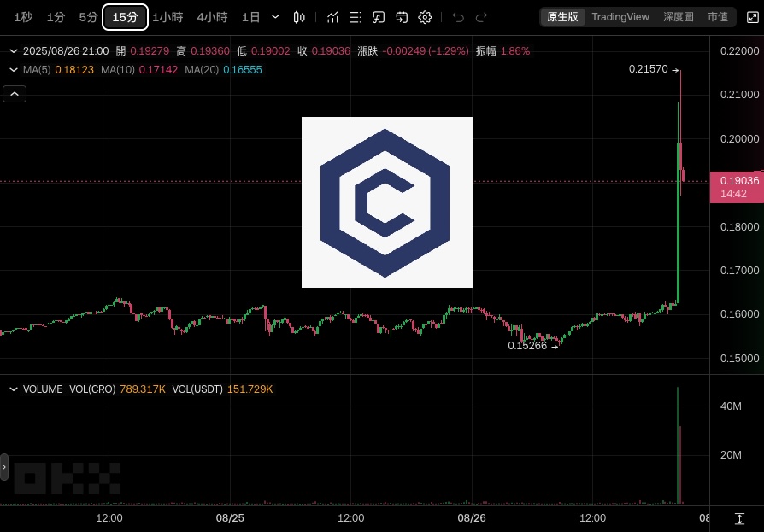Screen dimensions: 764x532
Task: Expand the left side panel arrow
Action: pos(4,467)
